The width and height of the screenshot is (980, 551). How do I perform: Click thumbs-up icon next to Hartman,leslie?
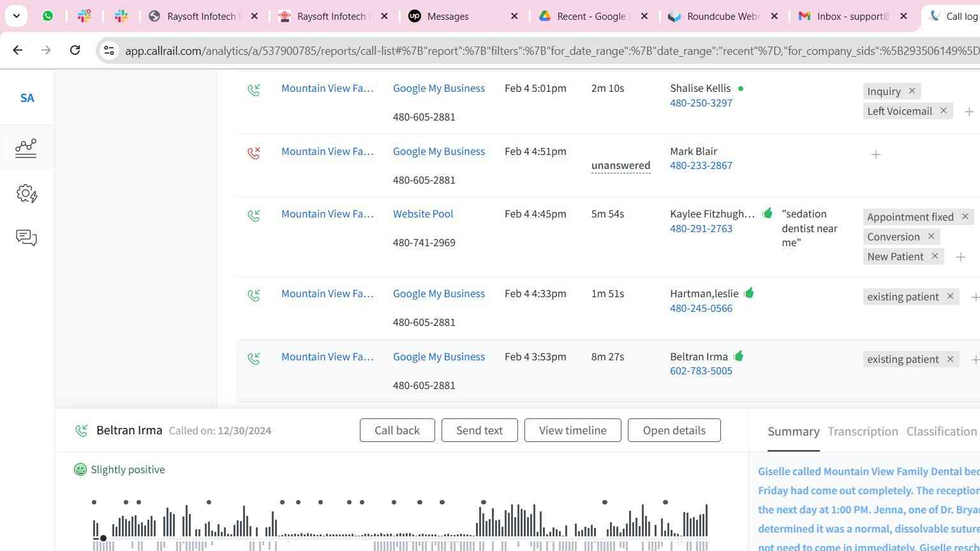[749, 293]
